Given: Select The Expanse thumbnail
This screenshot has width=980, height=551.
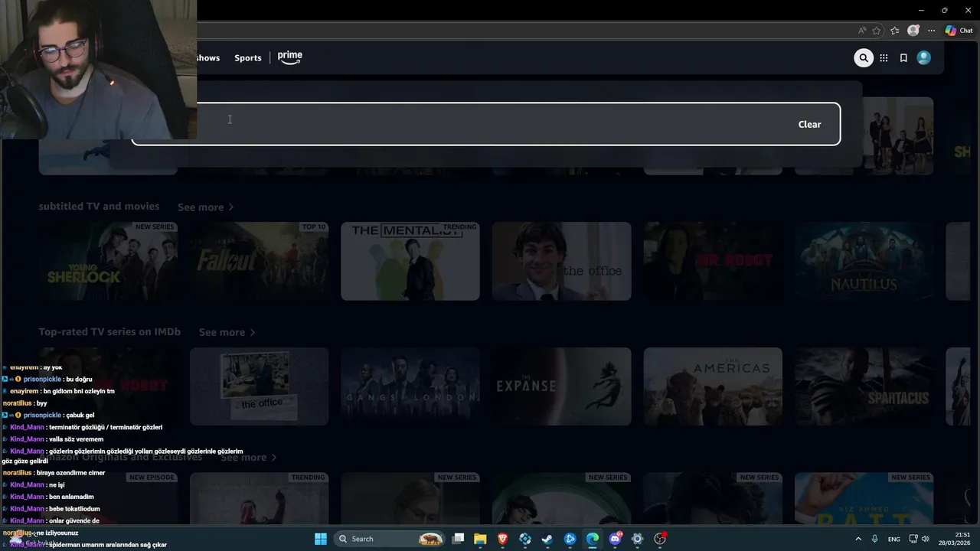Looking at the screenshot, I should 562,386.
